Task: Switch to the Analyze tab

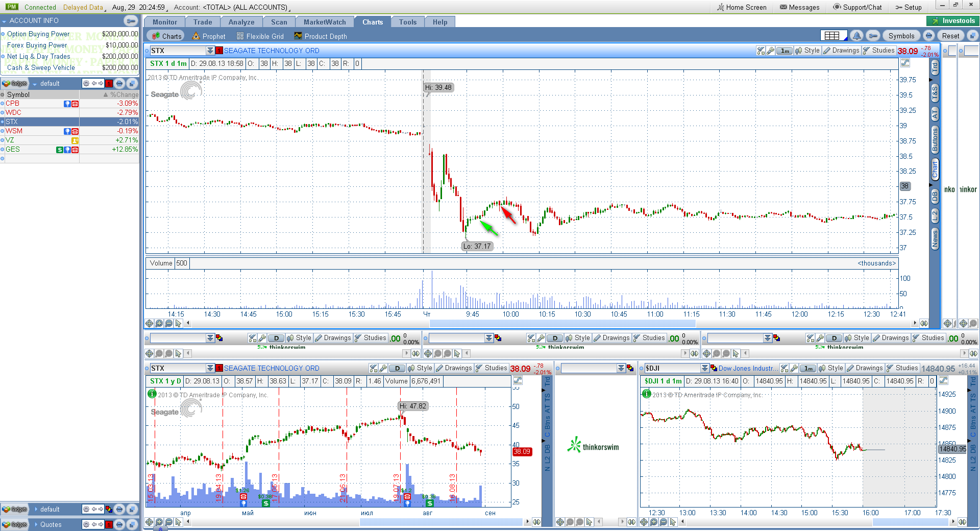Action: pyautogui.click(x=241, y=22)
